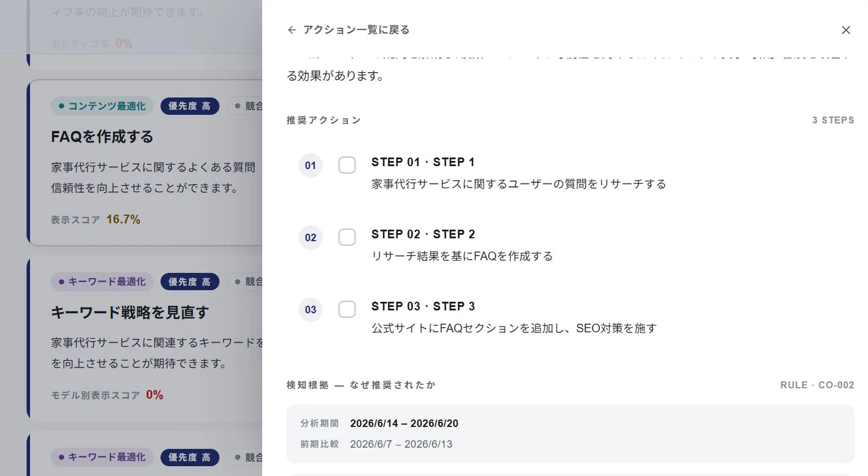Click the ポジティブ率 0% value
The width and height of the screenshot is (868, 476).
tap(124, 43)
